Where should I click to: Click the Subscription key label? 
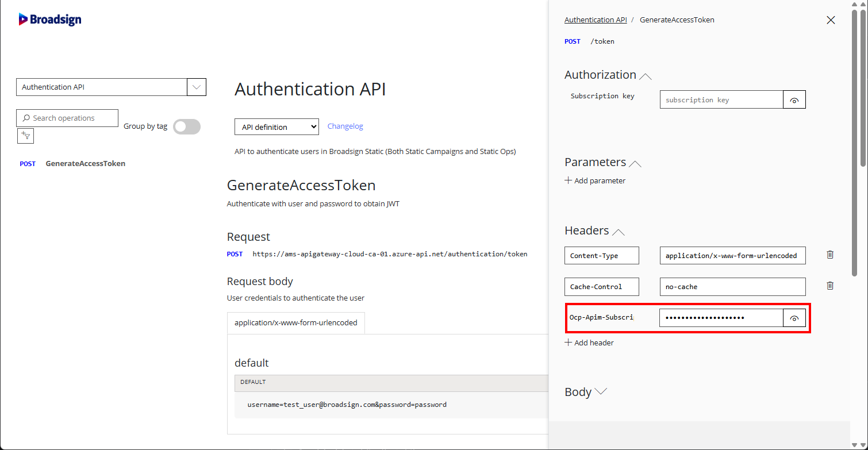[x=602, y=96]
